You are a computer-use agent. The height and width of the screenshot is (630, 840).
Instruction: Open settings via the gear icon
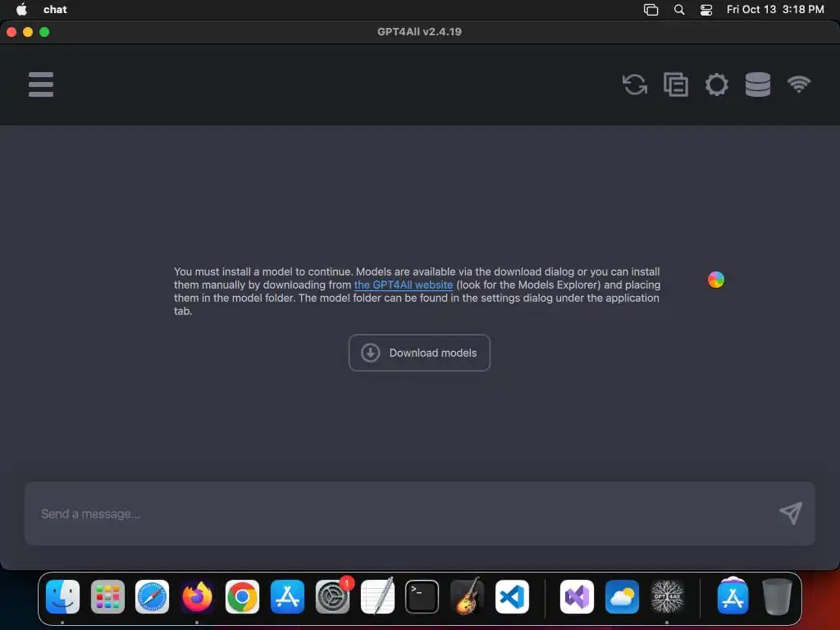(x=717, y=84)
